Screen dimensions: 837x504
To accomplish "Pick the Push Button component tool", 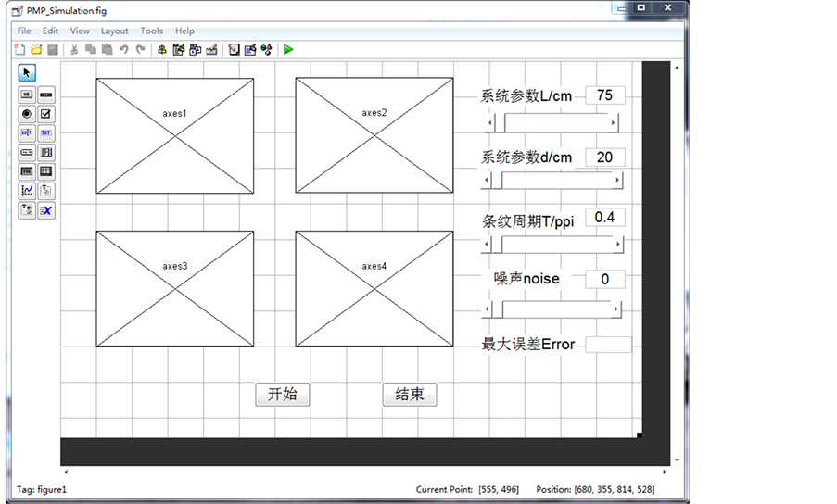I will pyautogui.click(x=27, y=94).
